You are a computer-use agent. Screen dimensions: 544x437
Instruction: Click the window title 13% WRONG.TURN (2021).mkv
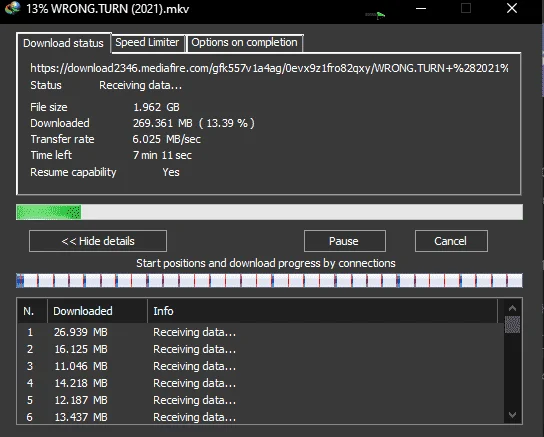click(108, 9)
